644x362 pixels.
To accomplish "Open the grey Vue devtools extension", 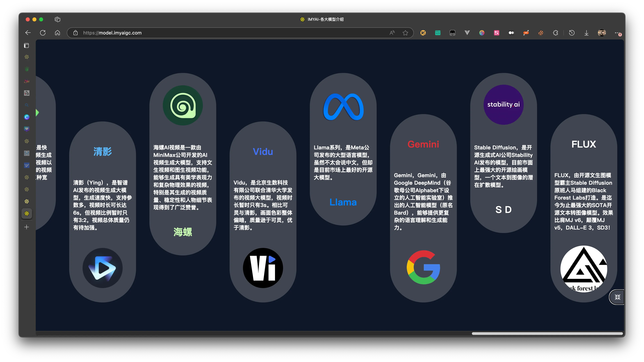I will pos(467,33).
